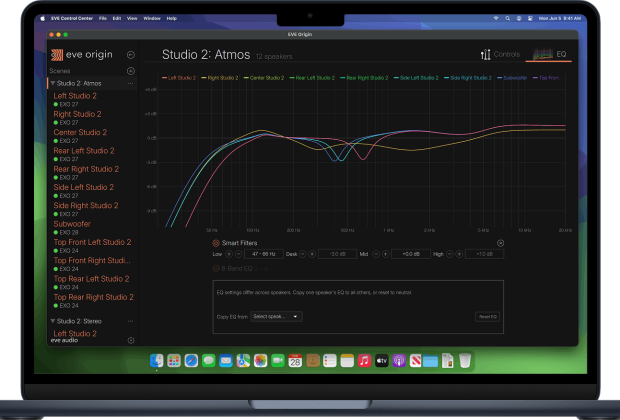Viewport: 620px width, 420px height.
Task: Toggle Center Studio 2 curve in graph legend
Action: pyautogui.click(x=264, y=78)
